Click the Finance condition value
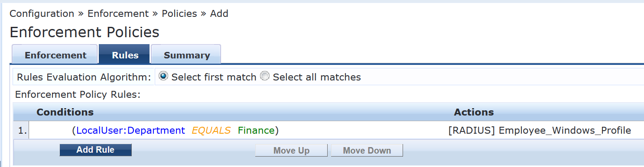The width and height of the screenshot is (644, 167). [x=256, y=130]
